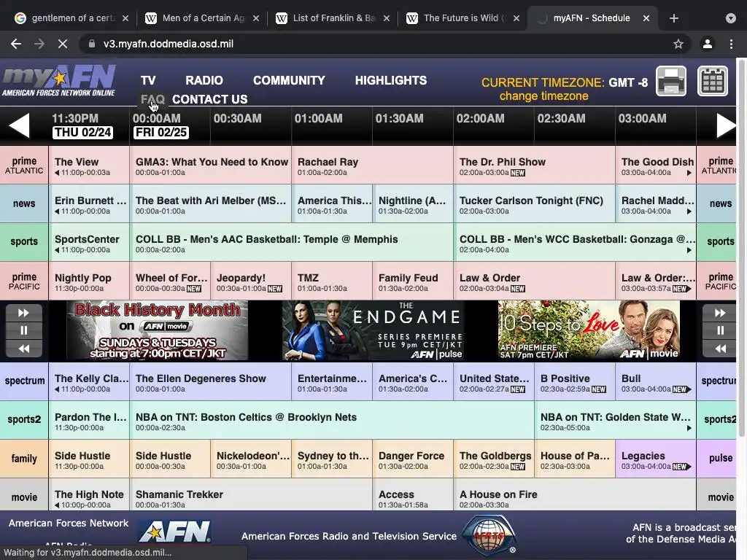This screenshot has width=747, height=560.
Task: Click the page vertical scrollbar
Action: pyautogui.click(x=742, y=247)
